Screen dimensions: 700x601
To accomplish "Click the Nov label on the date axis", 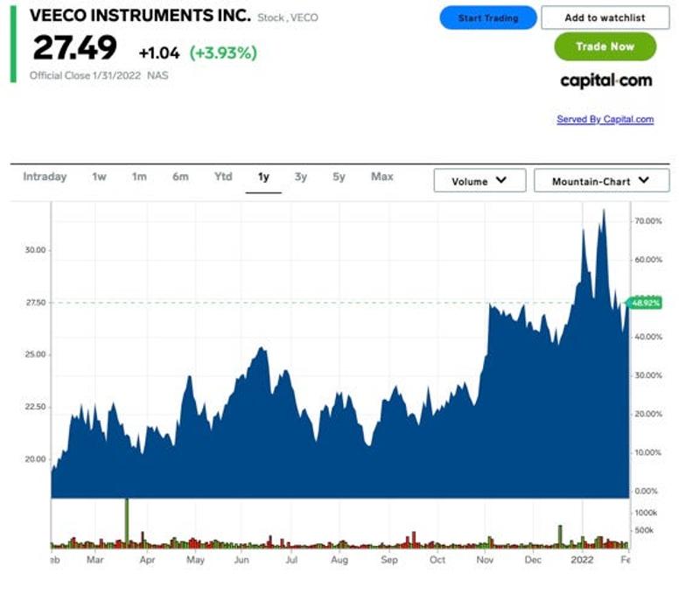I will pos(485,560).
